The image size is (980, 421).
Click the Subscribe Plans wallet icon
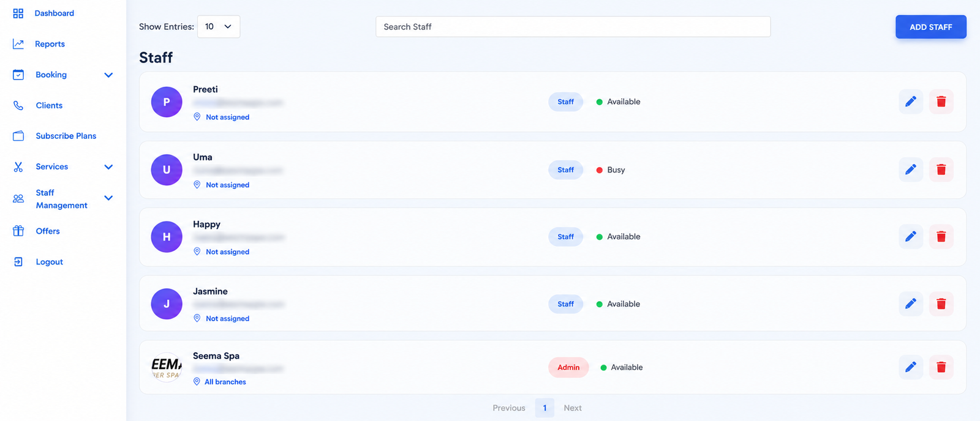click(x=18, y=136)
